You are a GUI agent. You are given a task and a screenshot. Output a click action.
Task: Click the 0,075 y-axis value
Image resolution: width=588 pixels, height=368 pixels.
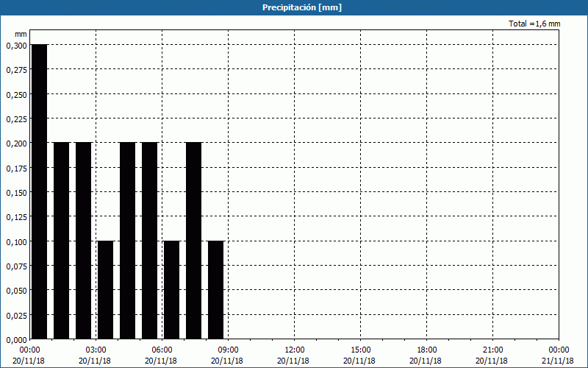click(16, 266)
